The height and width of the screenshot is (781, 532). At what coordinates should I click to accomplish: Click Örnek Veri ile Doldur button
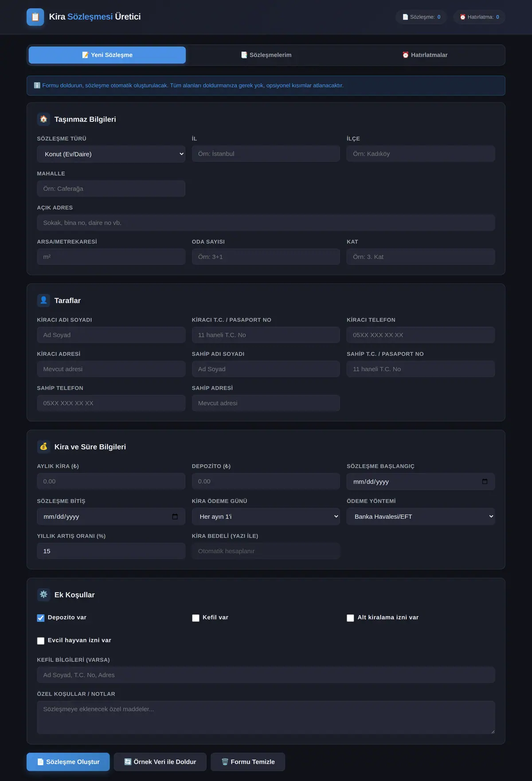pyautogui.click(x=160, y=761)
